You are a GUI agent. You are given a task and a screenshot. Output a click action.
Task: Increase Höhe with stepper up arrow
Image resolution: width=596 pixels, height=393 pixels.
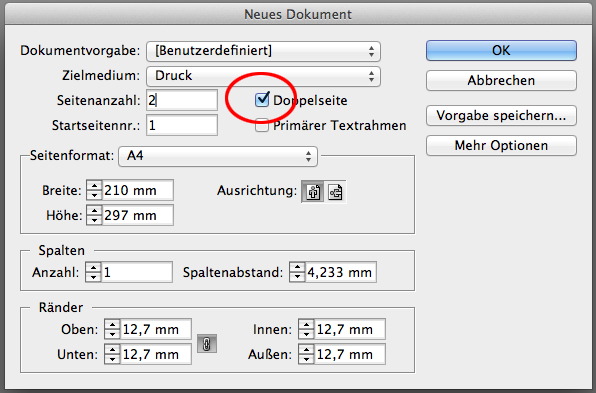coord(94,211)
